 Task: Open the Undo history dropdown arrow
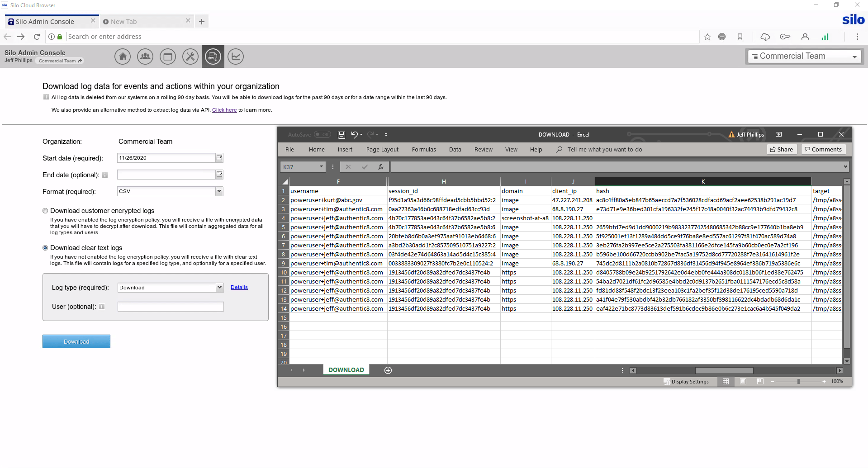[361, 135]
